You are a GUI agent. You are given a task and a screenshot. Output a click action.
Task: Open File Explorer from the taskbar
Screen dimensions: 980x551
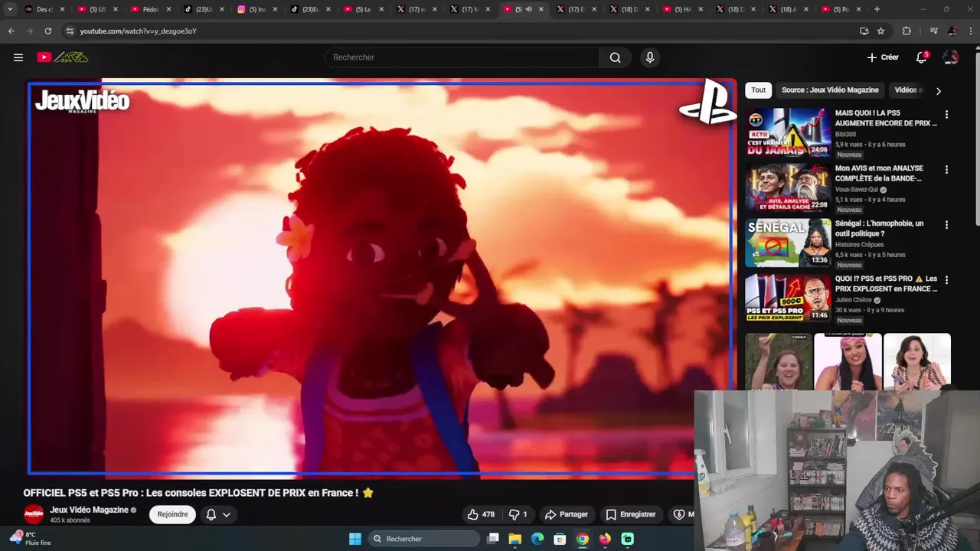[515, 539]
